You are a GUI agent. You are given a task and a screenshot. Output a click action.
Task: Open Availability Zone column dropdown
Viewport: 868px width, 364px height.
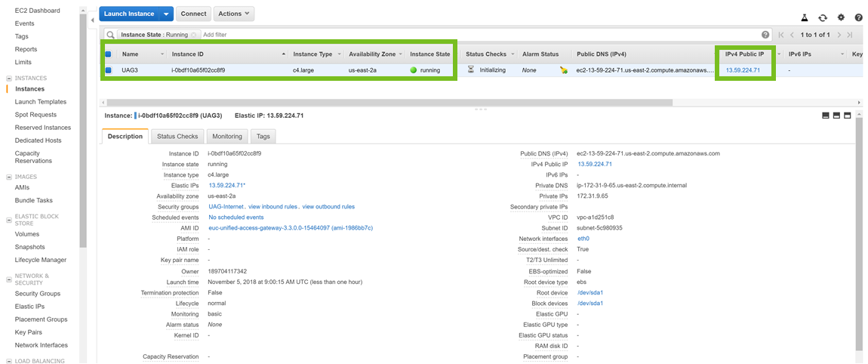tap(400, 54)
